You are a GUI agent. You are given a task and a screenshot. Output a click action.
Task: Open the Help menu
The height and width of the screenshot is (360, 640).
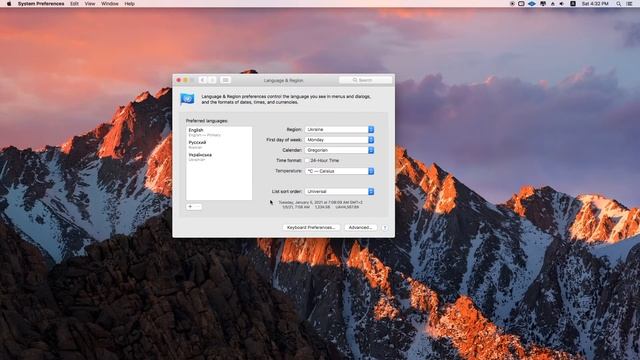coord(129,4)
